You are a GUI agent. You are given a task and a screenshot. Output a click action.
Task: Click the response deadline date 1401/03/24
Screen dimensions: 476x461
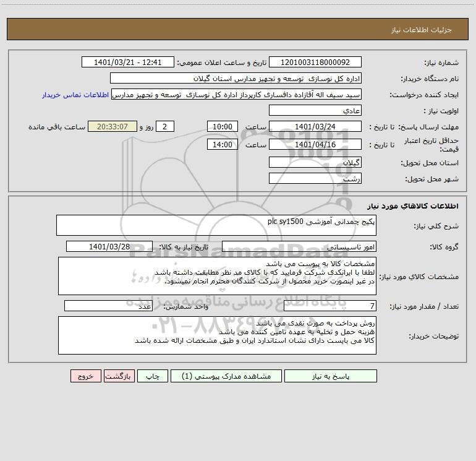(315, 126)
